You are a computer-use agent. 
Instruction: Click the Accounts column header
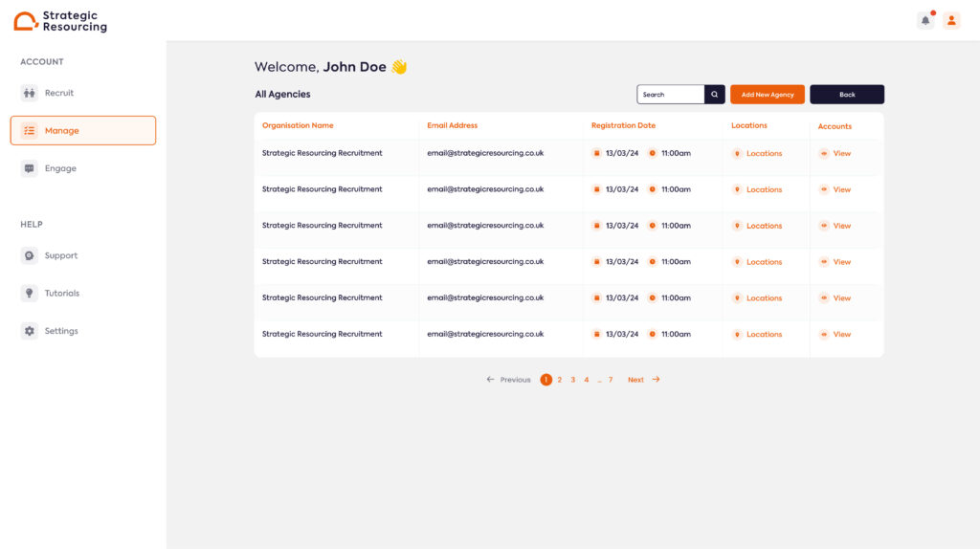coord(835,126)
